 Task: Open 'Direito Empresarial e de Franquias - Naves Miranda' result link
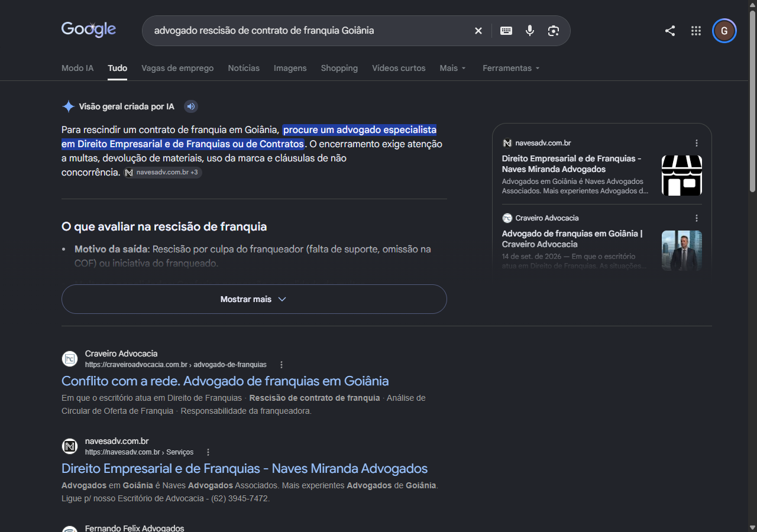[245, 468]
